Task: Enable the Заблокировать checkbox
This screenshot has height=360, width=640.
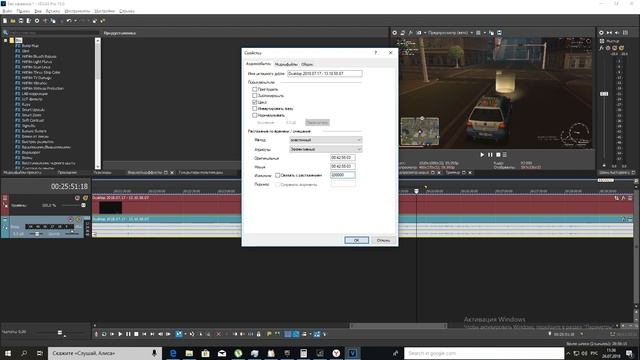Action: [255, 96]
